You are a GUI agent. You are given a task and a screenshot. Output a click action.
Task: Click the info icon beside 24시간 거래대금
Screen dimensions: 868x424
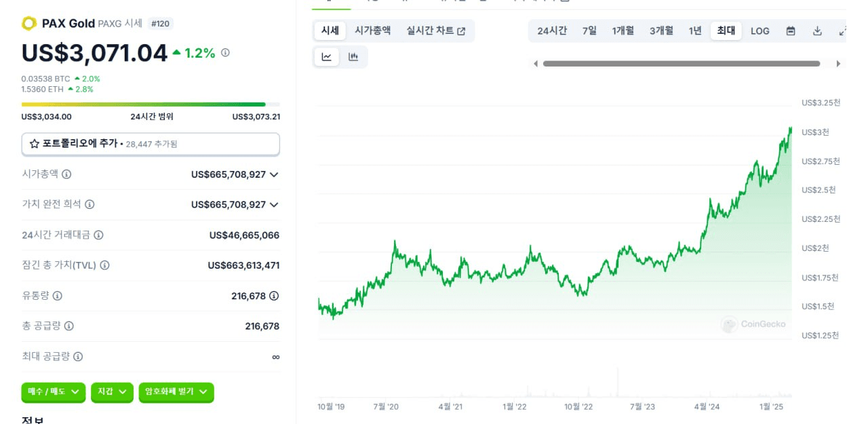98,235
